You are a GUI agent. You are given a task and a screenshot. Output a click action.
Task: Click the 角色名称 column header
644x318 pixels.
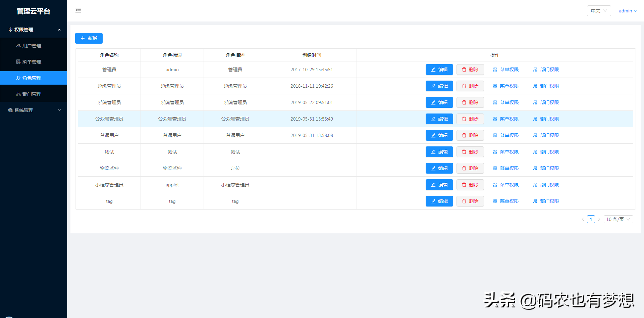click(109, 55)
